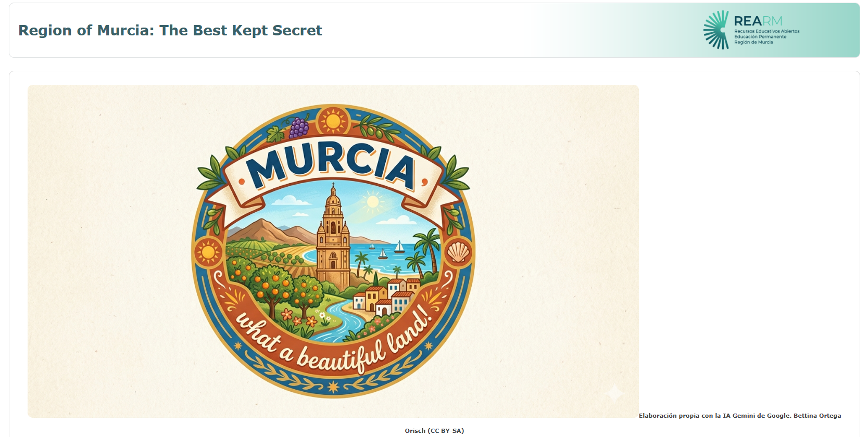This screenshot has height=437, width=868.
Task: Open the CC BY-SA license link
Action: (446, 431)
